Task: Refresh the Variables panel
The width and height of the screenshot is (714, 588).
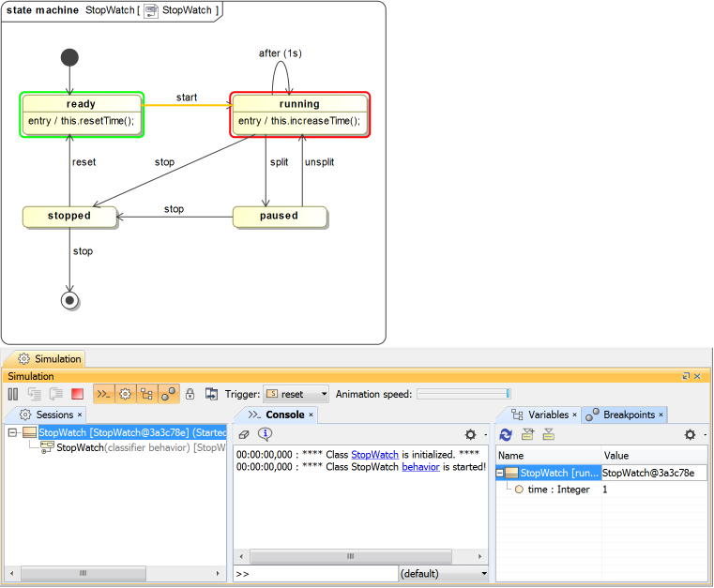Action: click(x=506, y=434)
